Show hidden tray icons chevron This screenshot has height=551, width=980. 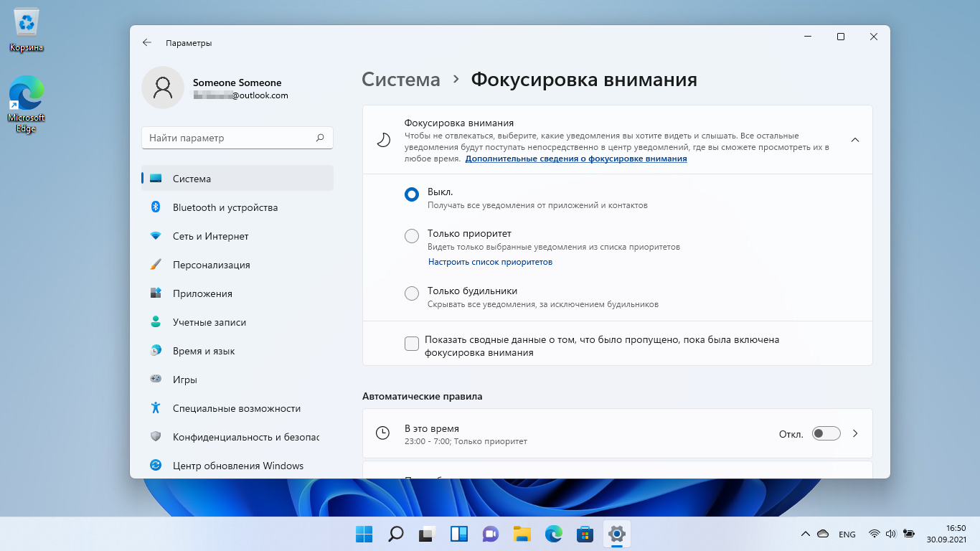[x=805, y=534]
